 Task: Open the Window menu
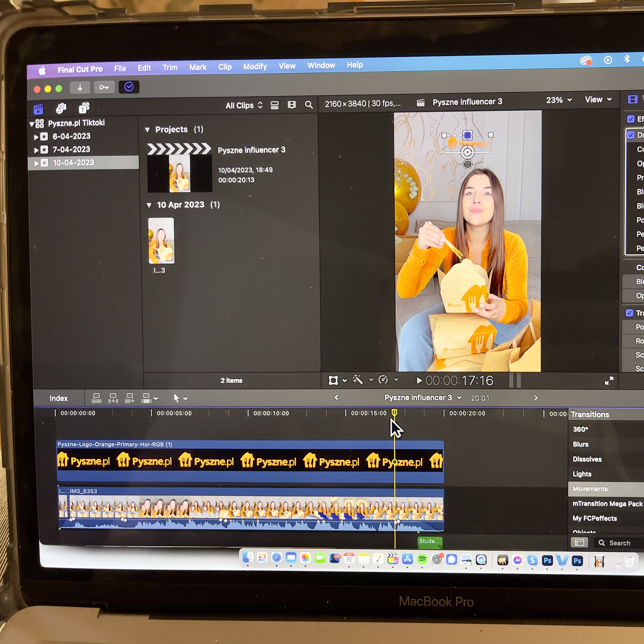[x=321, y=65]
